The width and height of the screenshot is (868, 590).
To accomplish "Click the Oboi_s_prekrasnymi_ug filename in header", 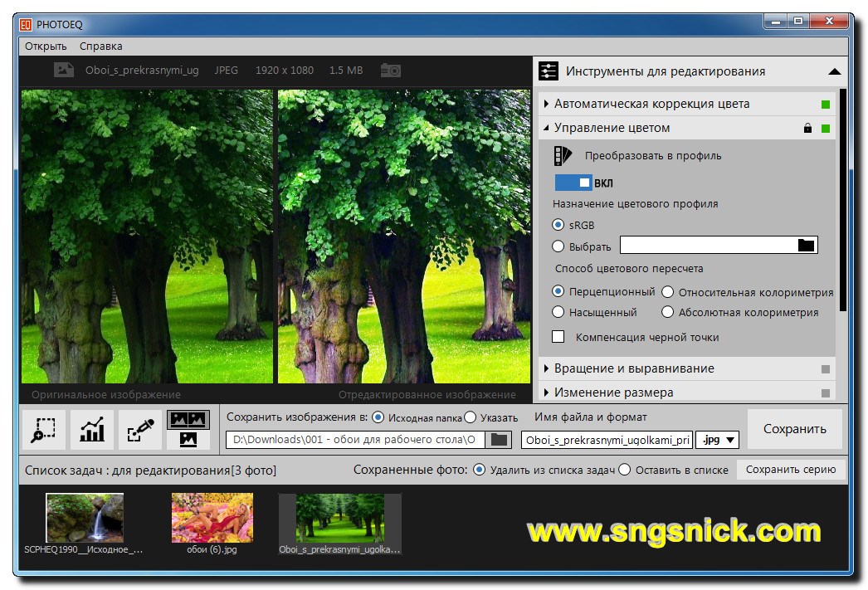I will (142, 71).
